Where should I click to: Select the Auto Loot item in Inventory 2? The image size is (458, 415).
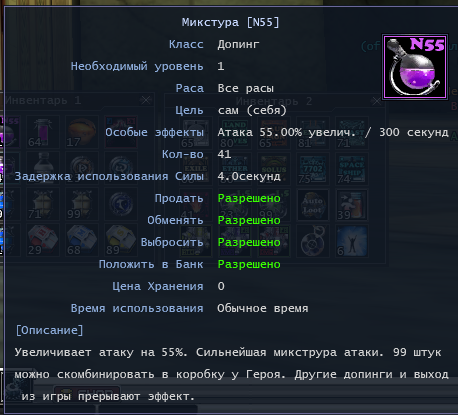(312, 205)
